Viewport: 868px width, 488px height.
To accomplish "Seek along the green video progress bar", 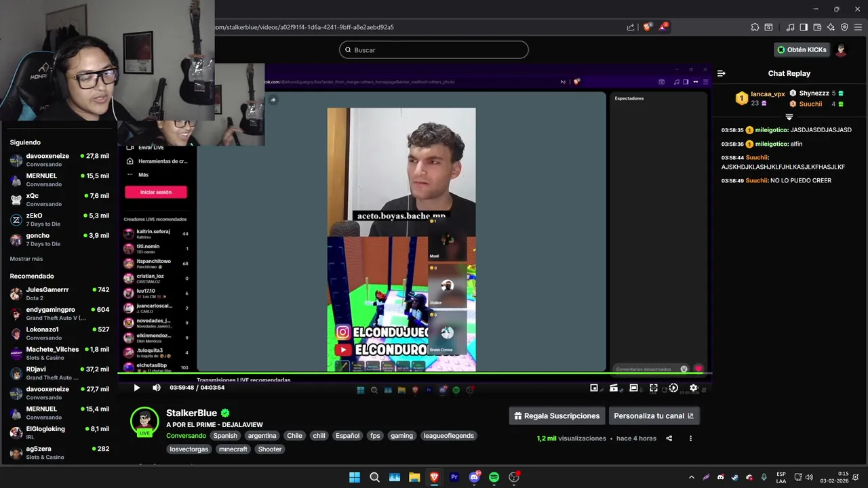I will coord(415,373).
